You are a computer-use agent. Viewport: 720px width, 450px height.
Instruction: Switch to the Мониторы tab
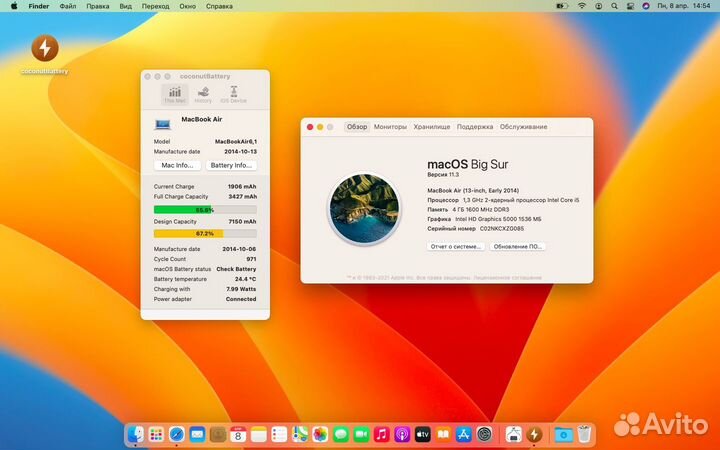pyautogui.click(x=390, y=127)
